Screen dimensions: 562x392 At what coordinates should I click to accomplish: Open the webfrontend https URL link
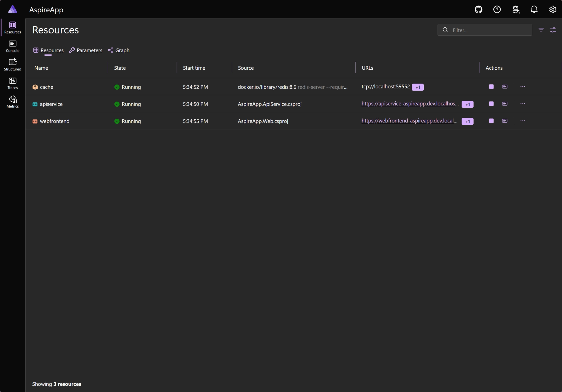click(x=409, y=121)
